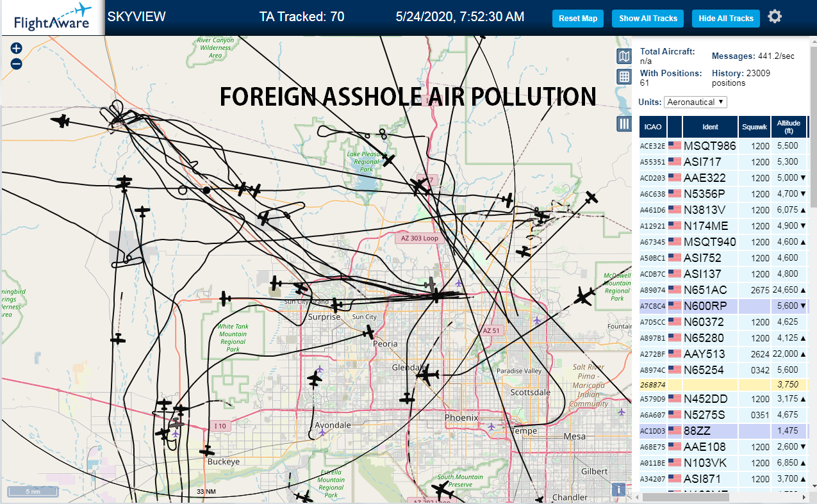Viewport: 817px width, 504px height.
Task: Click the US flag beside N651AC
Action: tap(675, 290)
